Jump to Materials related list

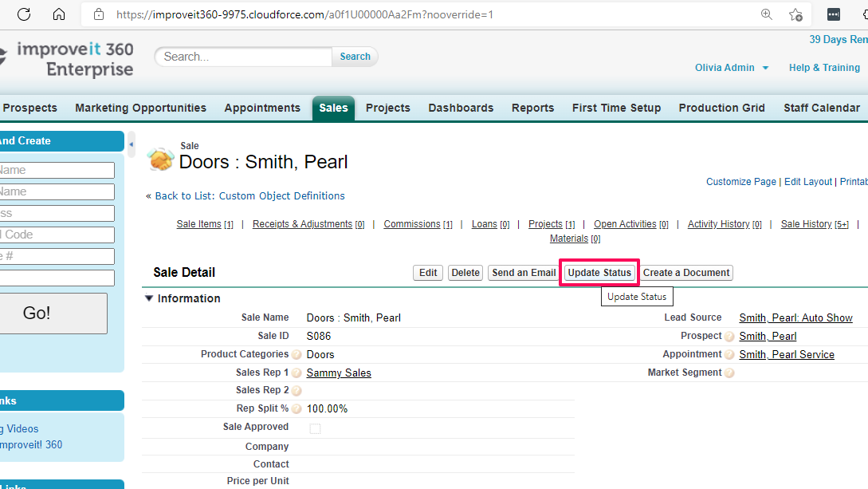coord(575,239)
